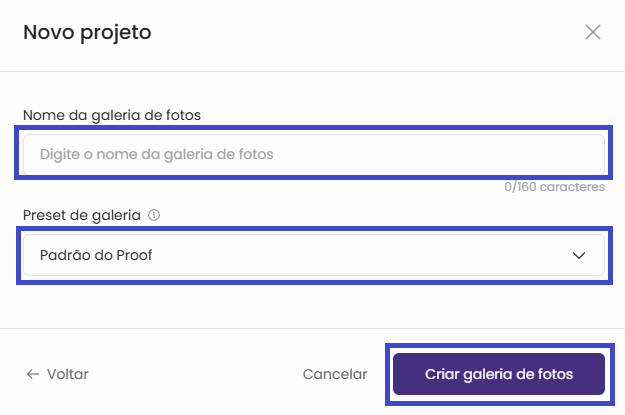Click the 'Nome da galeria de fotos' label
Viewport: 625px width, 415px height.
[x=112, y=115]
